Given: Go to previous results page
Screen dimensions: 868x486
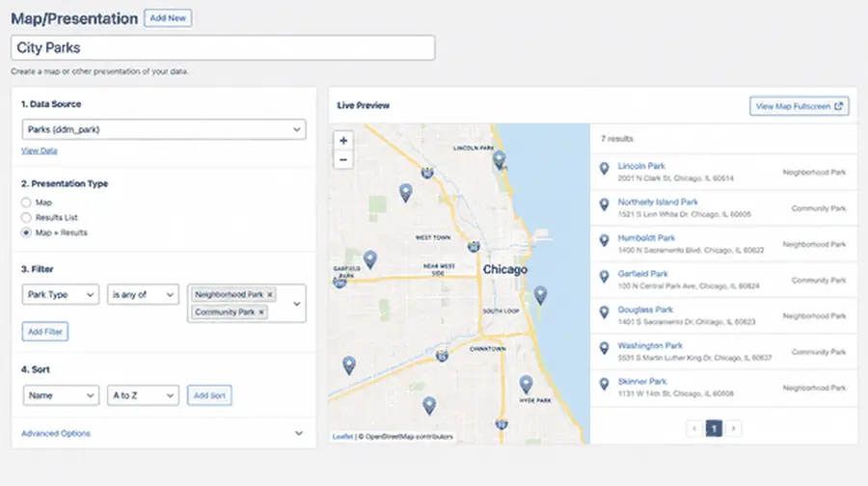Looking at the screenshot, I should click(694, 428).
